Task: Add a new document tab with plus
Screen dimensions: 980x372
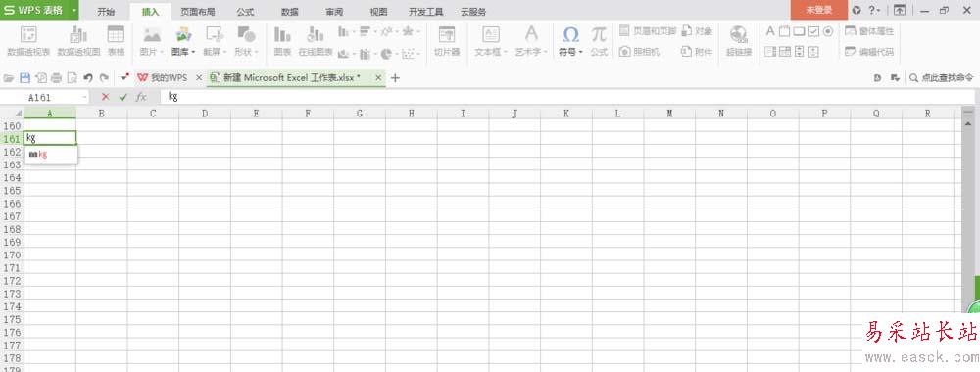Action: [395, 78]
